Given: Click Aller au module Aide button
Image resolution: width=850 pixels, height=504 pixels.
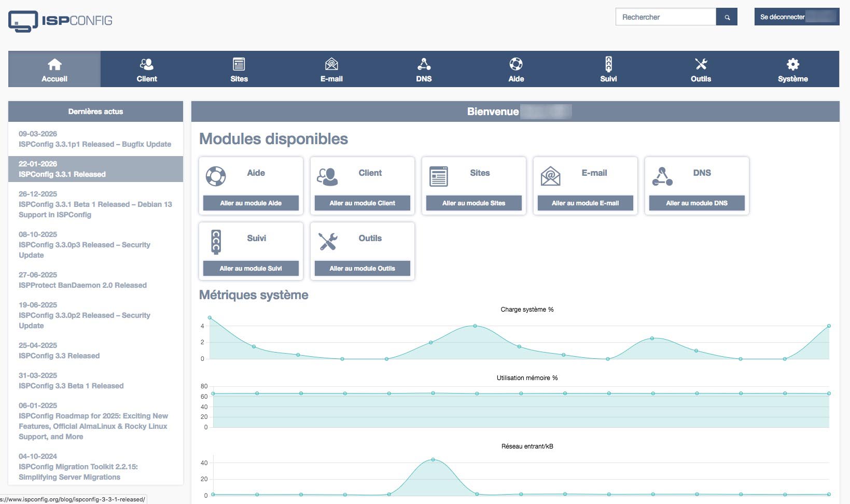Looking at the screenshot, I should coord(251,203).
